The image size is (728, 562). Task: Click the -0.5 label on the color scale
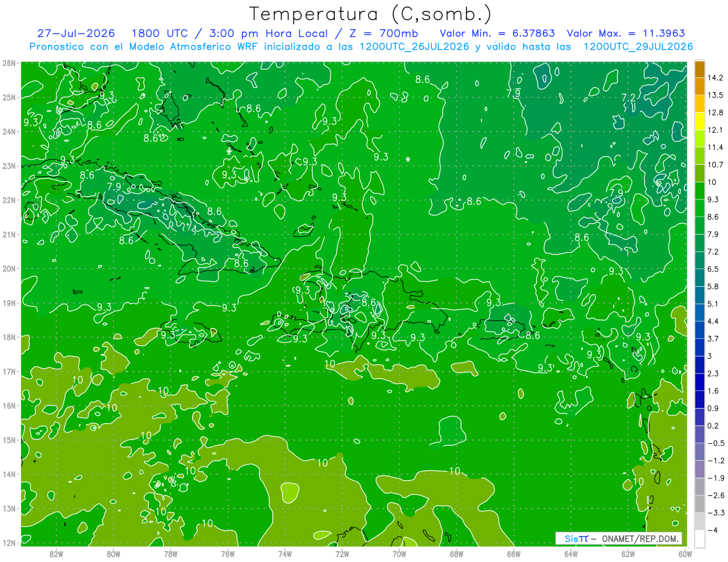tap(715, 443)
